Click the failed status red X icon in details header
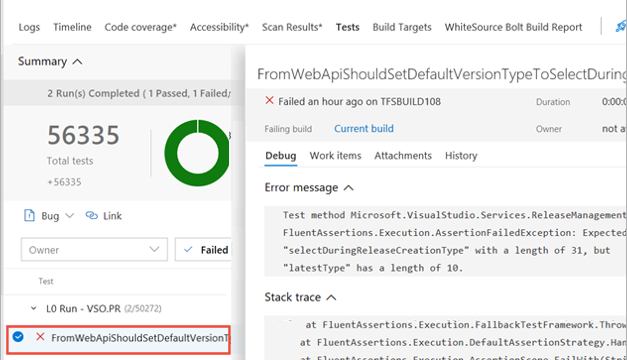This screenshot has height=360, width=627. [270, 100]
